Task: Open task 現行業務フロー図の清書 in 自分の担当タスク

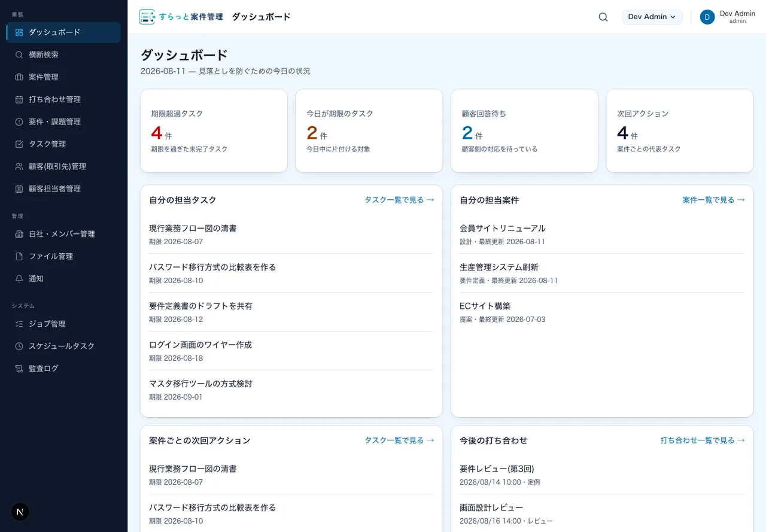Action: (291, 235)
